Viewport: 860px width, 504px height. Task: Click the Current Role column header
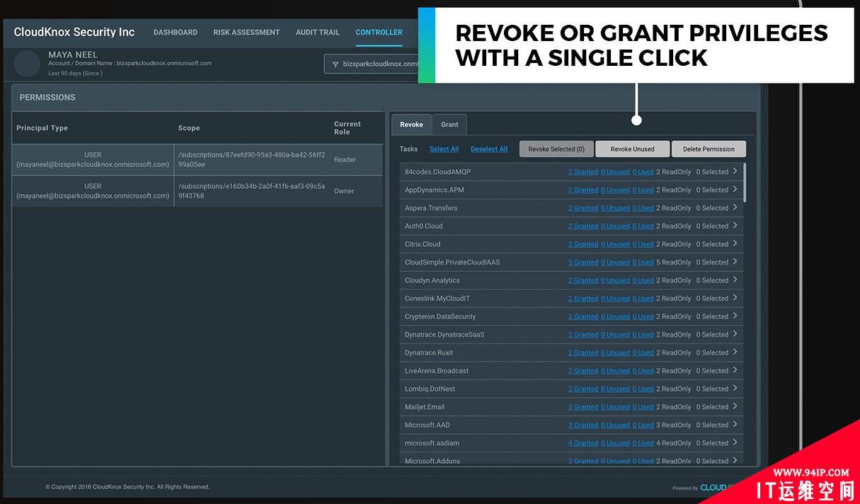click(348, 128)
